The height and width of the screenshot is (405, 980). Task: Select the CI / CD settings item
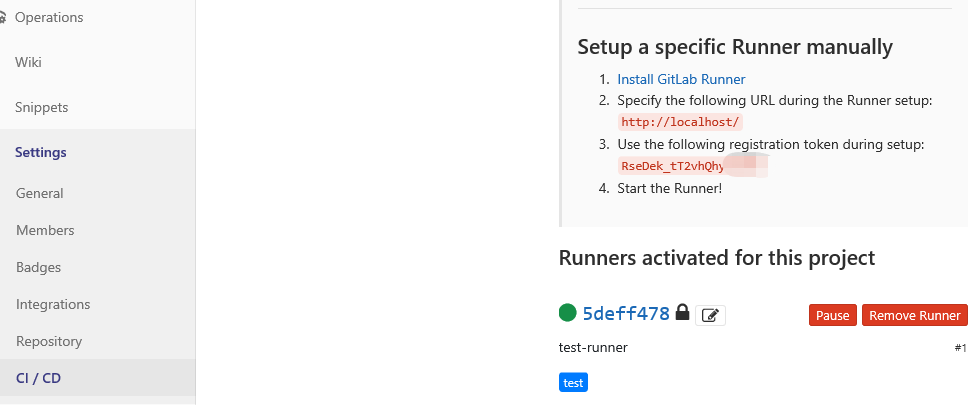pyautogui.click(x=38, y=378)
